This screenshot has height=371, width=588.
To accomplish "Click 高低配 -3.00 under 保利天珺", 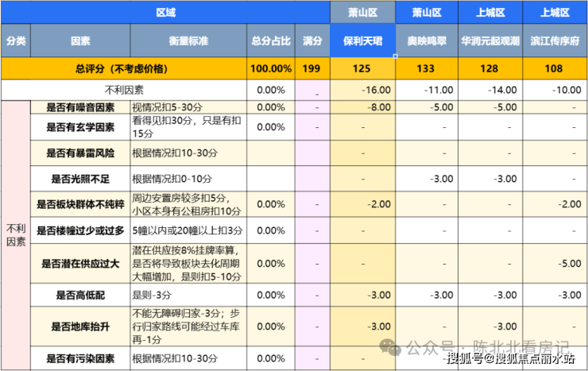I will (362, 296).
